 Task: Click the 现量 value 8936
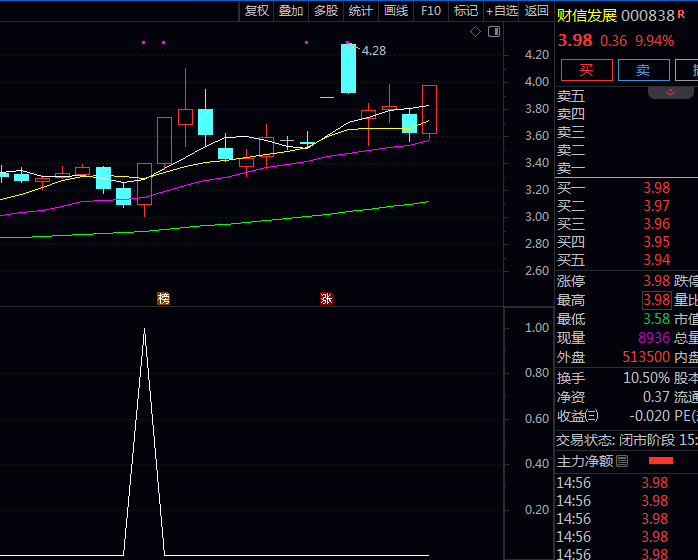(654, 338)
